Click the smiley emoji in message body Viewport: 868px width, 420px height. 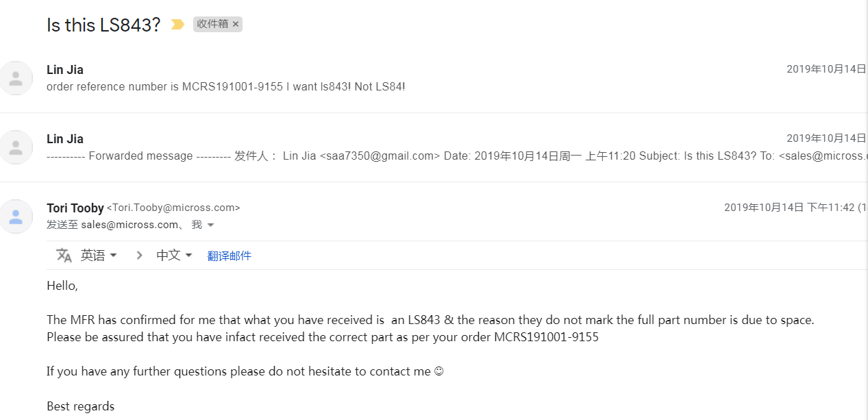pyautogui.click(x=439, y=372)
